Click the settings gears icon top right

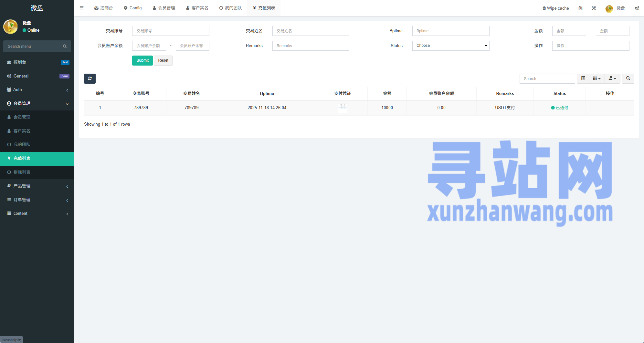pyautogui.click(x=637, y=8)
